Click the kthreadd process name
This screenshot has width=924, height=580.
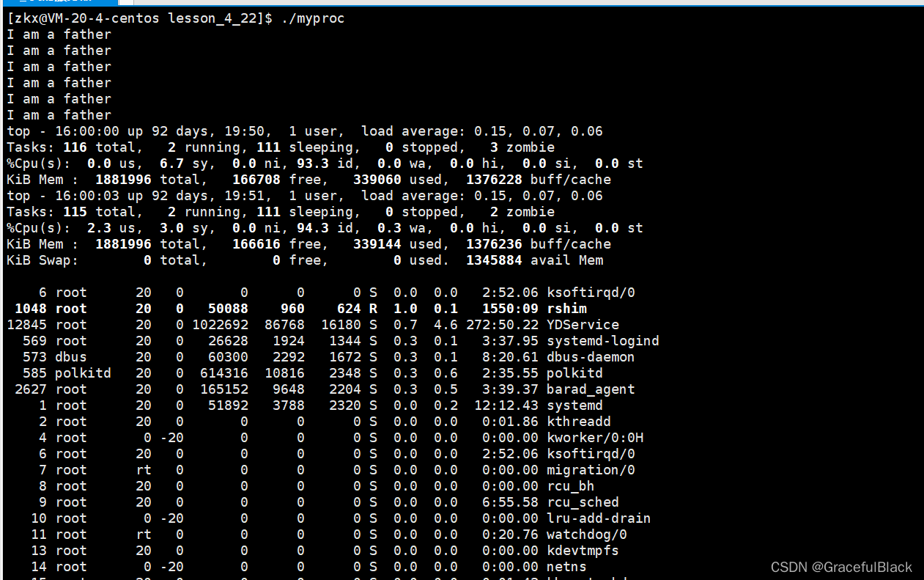tap(579, 422)
